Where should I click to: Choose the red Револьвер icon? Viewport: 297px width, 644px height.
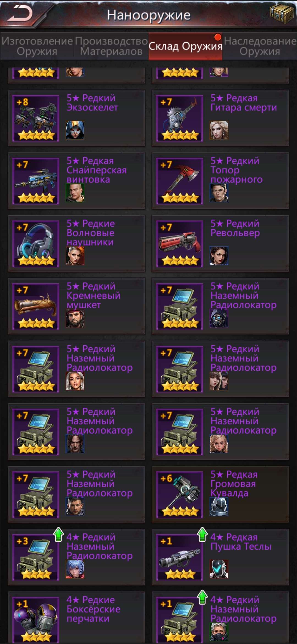pyautogui.click(x=180, y=244)
